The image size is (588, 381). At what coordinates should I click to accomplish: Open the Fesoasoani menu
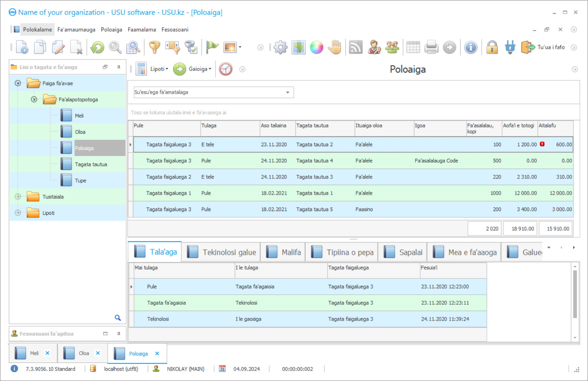(x=175, y=30)
